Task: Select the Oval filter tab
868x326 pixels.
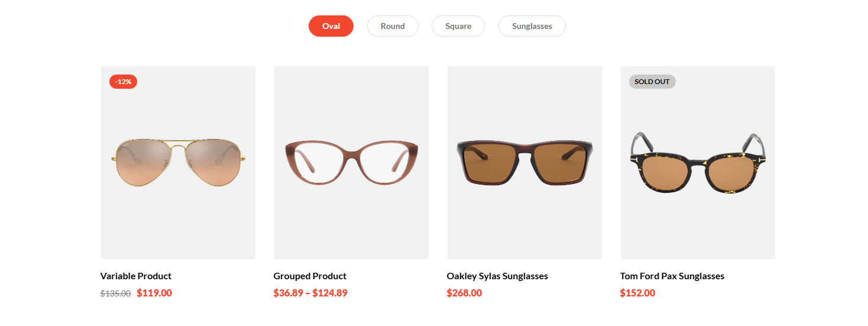Action: pos(331,26)
